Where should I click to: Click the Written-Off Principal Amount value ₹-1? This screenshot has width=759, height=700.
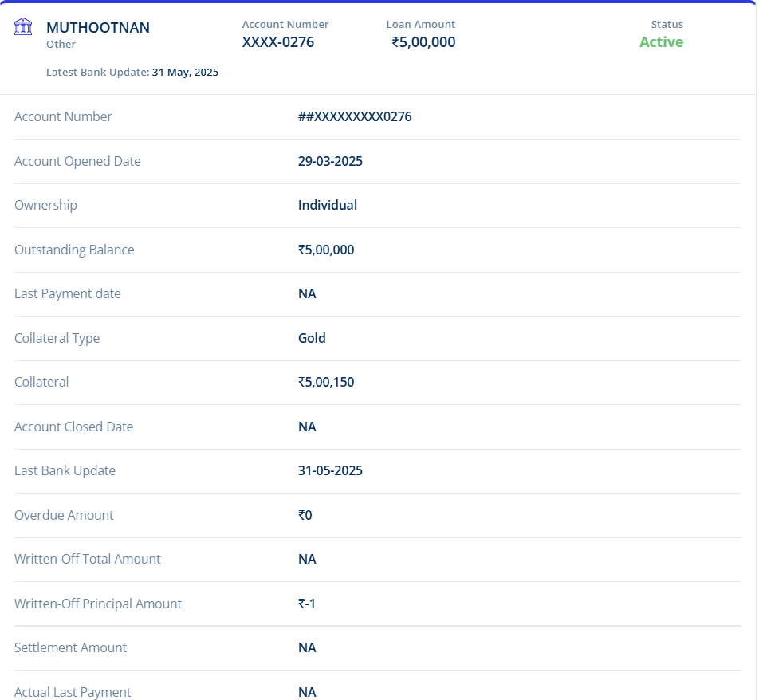pyautogui.click(x=307, y=604)
